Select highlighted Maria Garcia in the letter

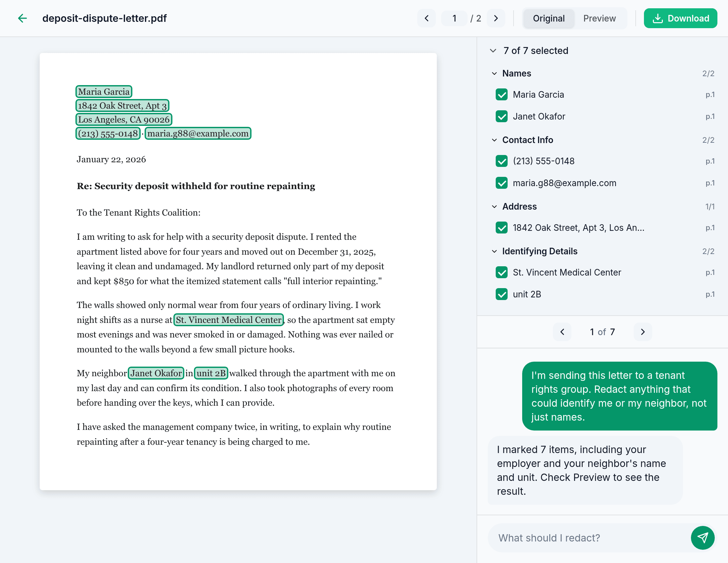tap(104, 92)
